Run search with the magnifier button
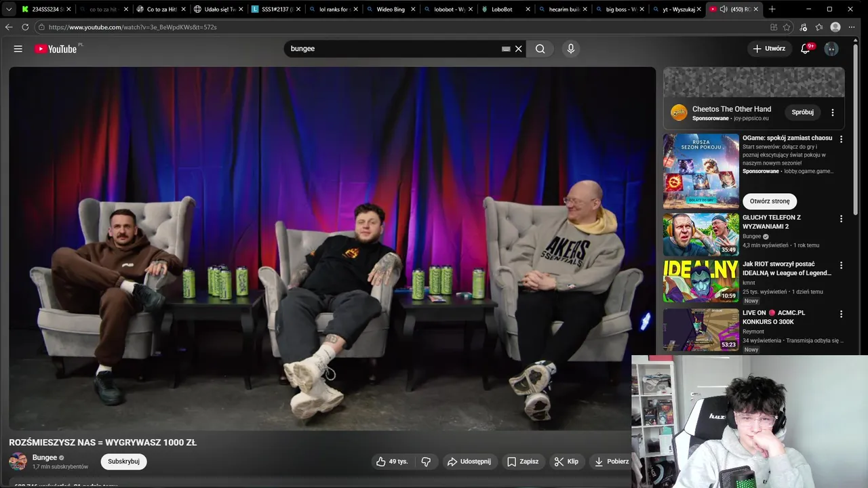868x488 pixels. point(540,49)
